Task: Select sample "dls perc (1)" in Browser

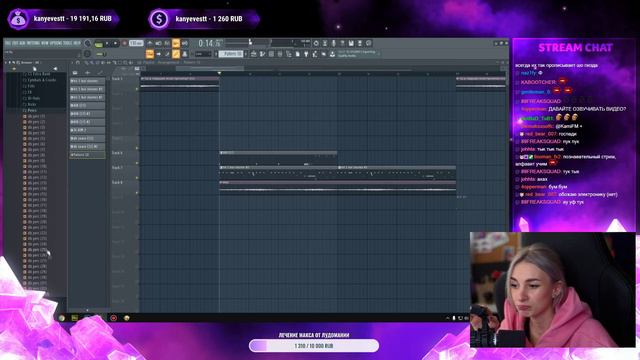Action: 36,116
